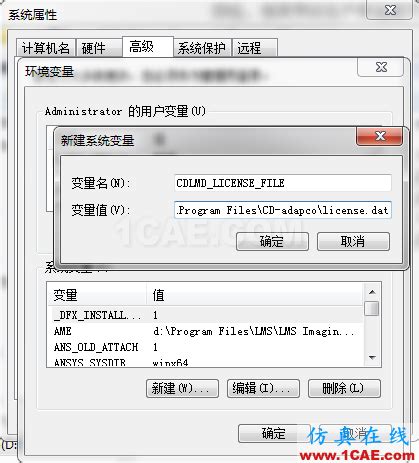Viewport: 419px width, 463px height.
Task: Switch to the 计算机名 tab
Action: coord(46,48)
